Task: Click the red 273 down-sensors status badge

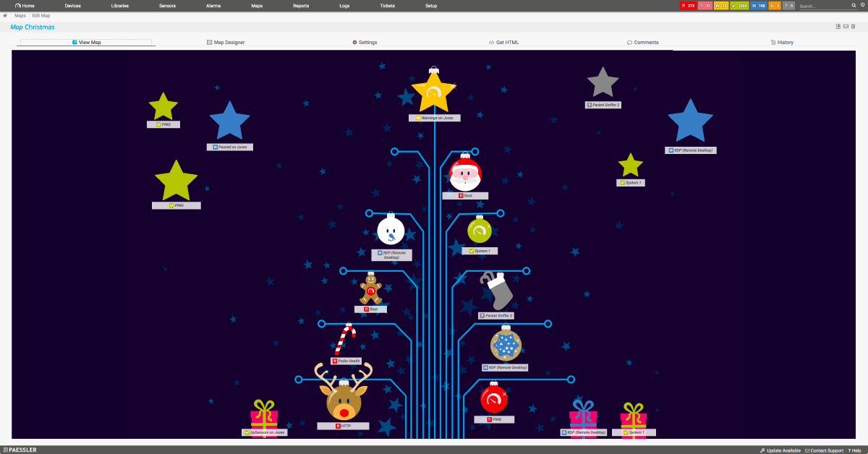Action: 687,6
